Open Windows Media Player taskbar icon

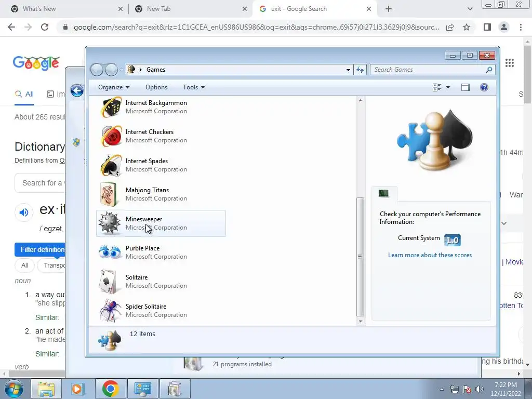[x=78, y=389]
